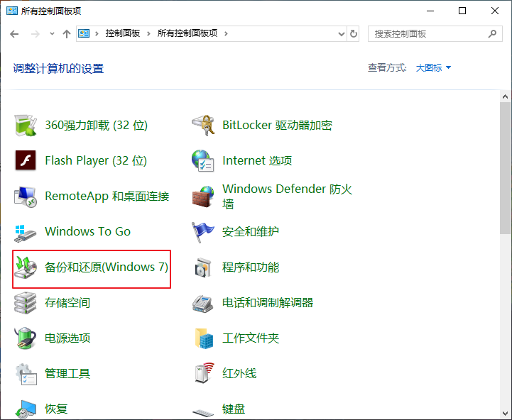Click the BitLocker 驱动器加密 key icon
The image size is (512, 420).
(x=203, y=126)
